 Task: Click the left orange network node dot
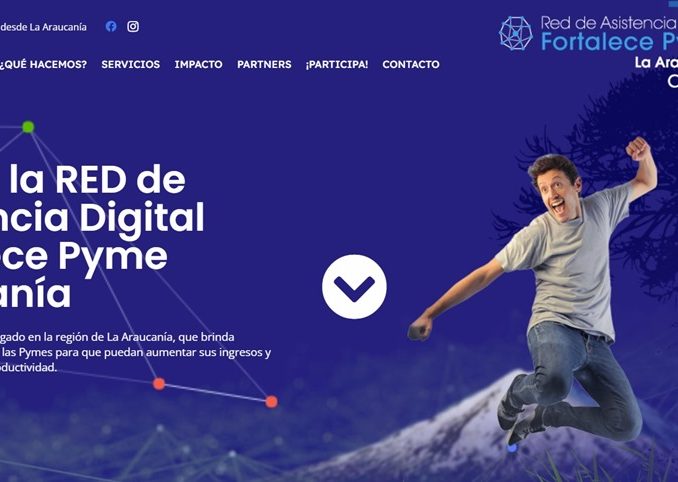(159, 383)
